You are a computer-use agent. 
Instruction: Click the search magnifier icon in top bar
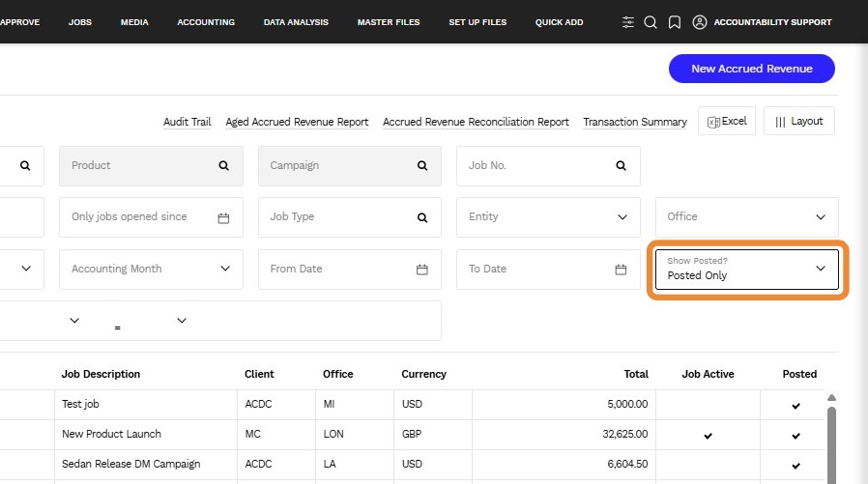pos(651,22)
